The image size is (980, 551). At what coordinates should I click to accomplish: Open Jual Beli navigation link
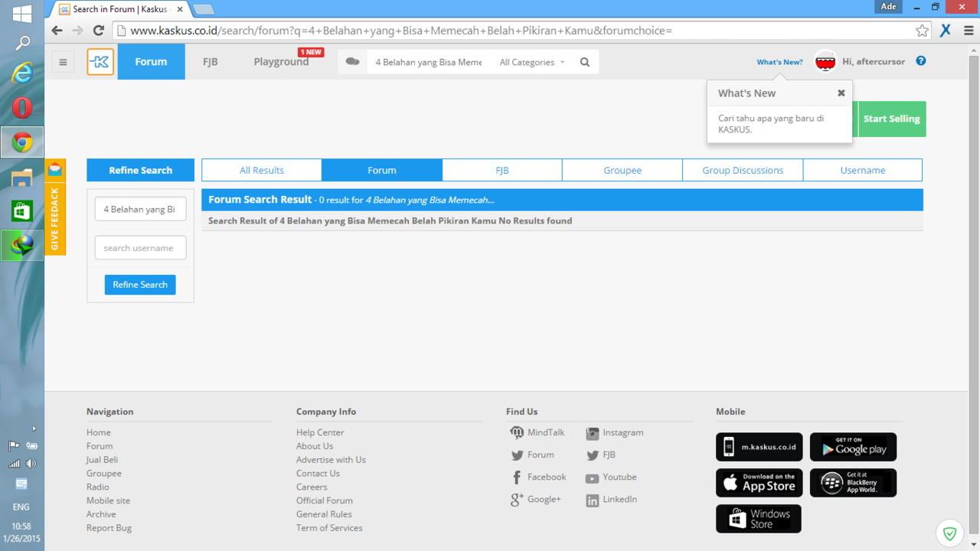click(102, 460)
